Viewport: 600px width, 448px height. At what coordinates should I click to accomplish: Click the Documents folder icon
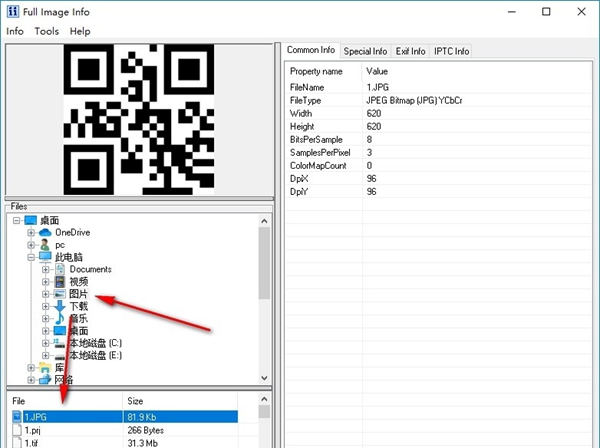(60, 269)
